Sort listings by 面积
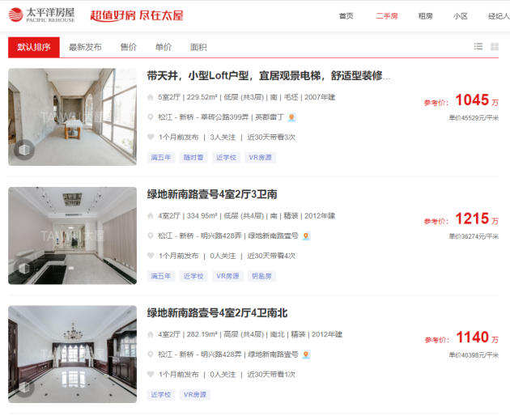The width and height of the screenshot is (510, 420). point(198,47)
